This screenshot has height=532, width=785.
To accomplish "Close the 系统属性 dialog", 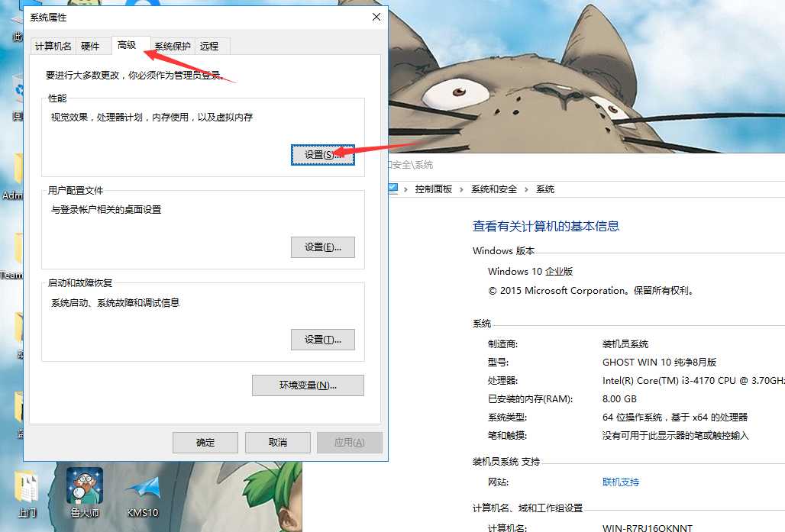I will pyautogui.click(x=376, y=17).
